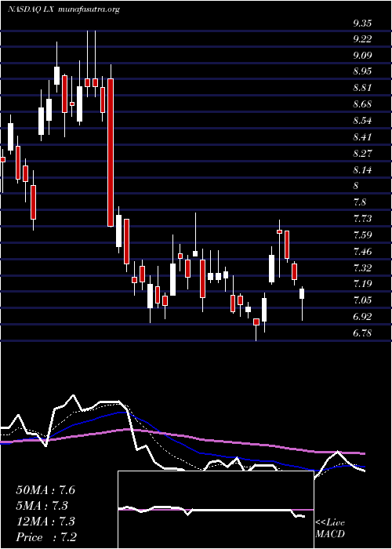Click the 7.19 price axis label
392x549 pixels.
pos(362,284)
